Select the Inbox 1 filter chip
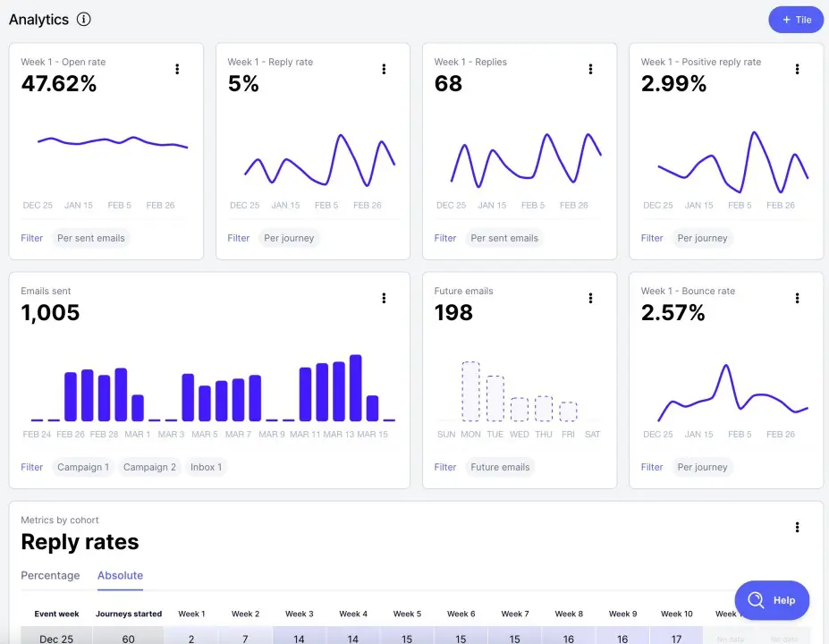The width and height of the screenshot is (829, 644). pyautogui.click(x=207, y=467)
